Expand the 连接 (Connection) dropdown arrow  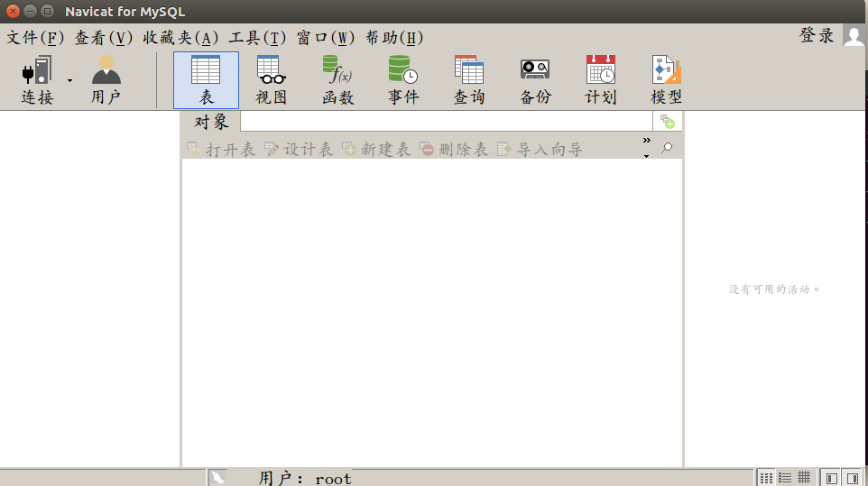(x=69, y=80)
